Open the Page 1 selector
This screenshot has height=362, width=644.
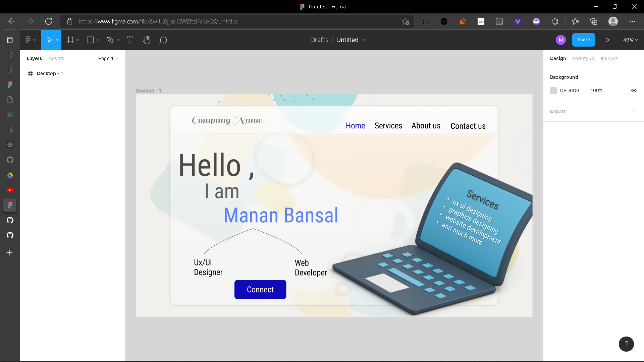point(108,58)
